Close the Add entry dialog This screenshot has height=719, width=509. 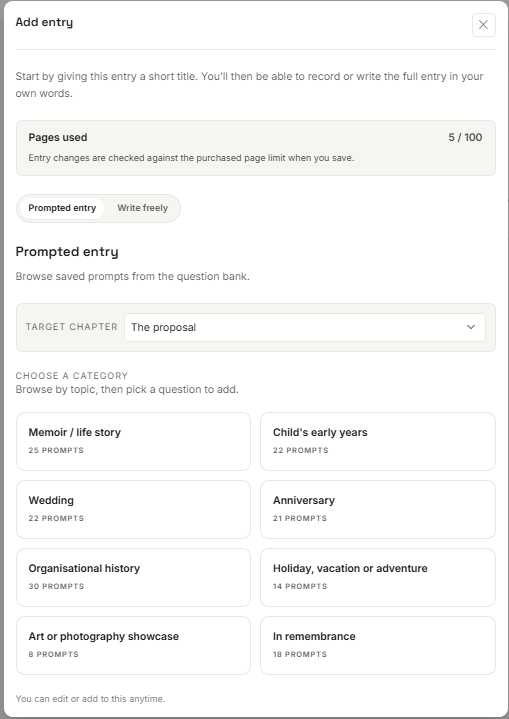tap(484, 25)
